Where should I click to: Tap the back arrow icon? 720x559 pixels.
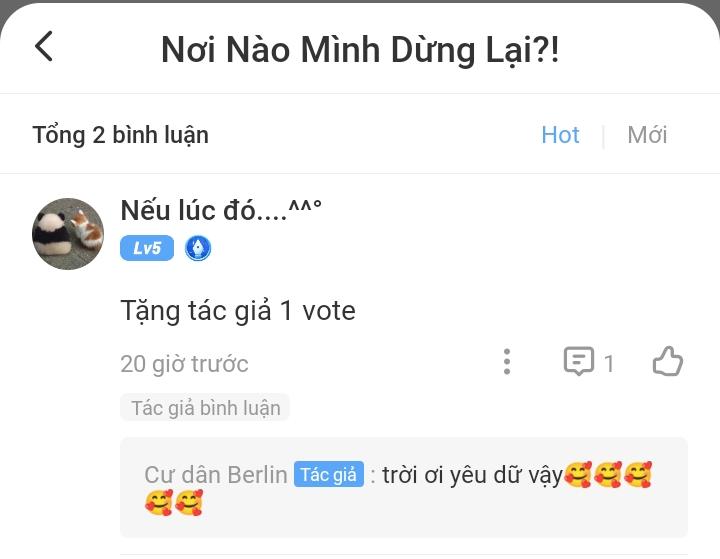(x=44, y=47)
